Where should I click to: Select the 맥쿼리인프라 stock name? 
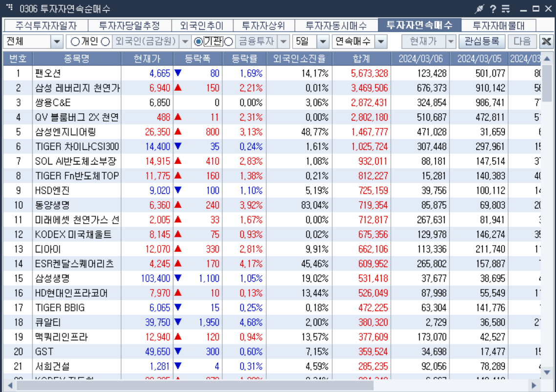61,337
